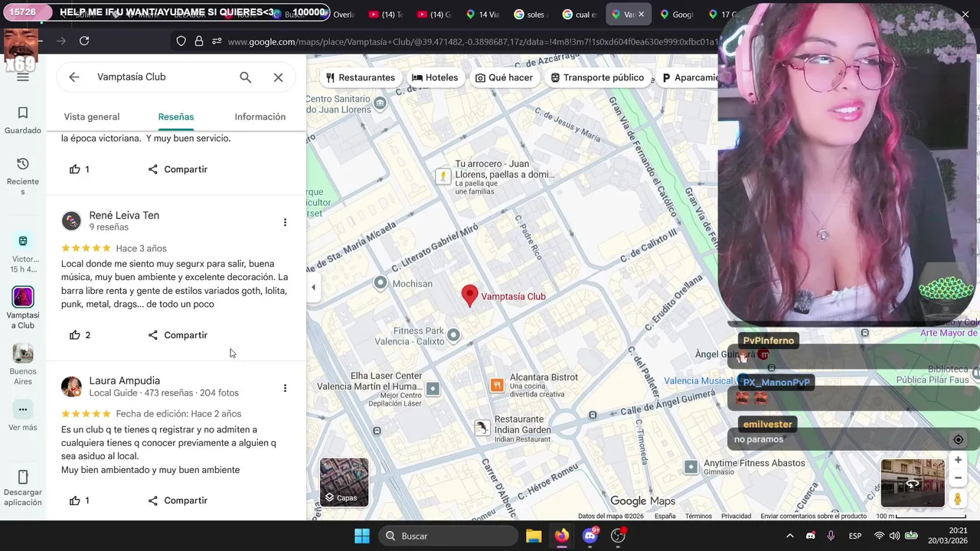The height and width of the screenshot is (551, 980).
Task: Switch to Vista general tab
Action: coord(92,117)
